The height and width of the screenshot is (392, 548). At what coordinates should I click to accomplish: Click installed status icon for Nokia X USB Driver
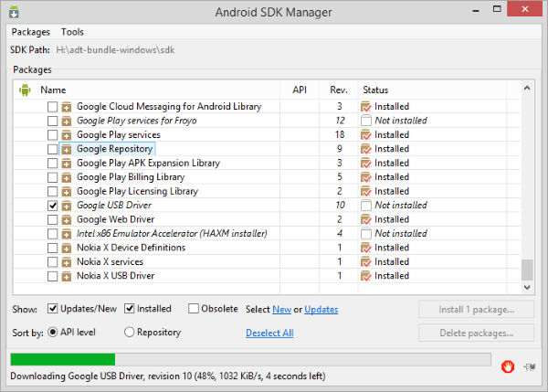pos(366,276)
